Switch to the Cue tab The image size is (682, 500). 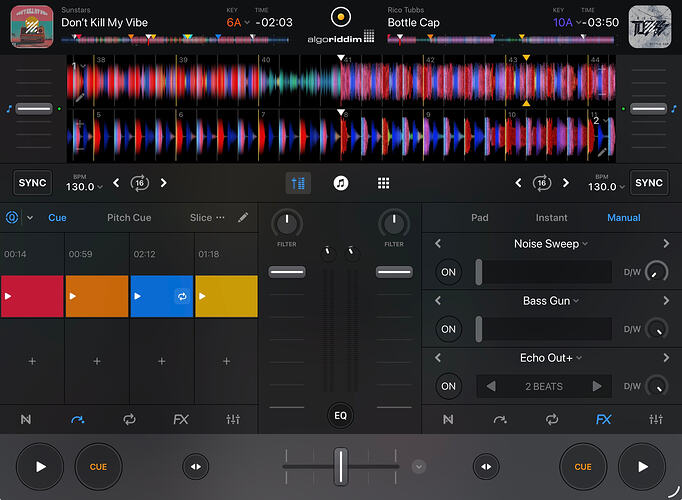click(57, 217)
